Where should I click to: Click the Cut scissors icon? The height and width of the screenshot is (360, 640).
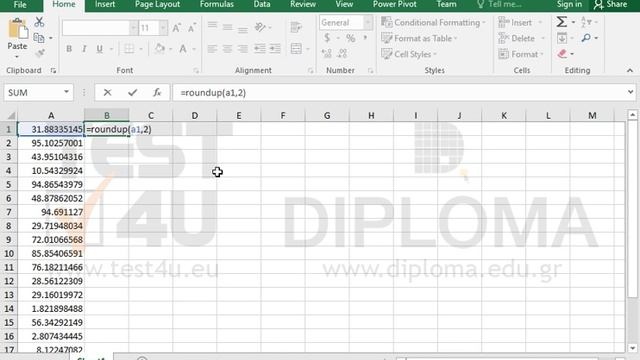[39, 22]
